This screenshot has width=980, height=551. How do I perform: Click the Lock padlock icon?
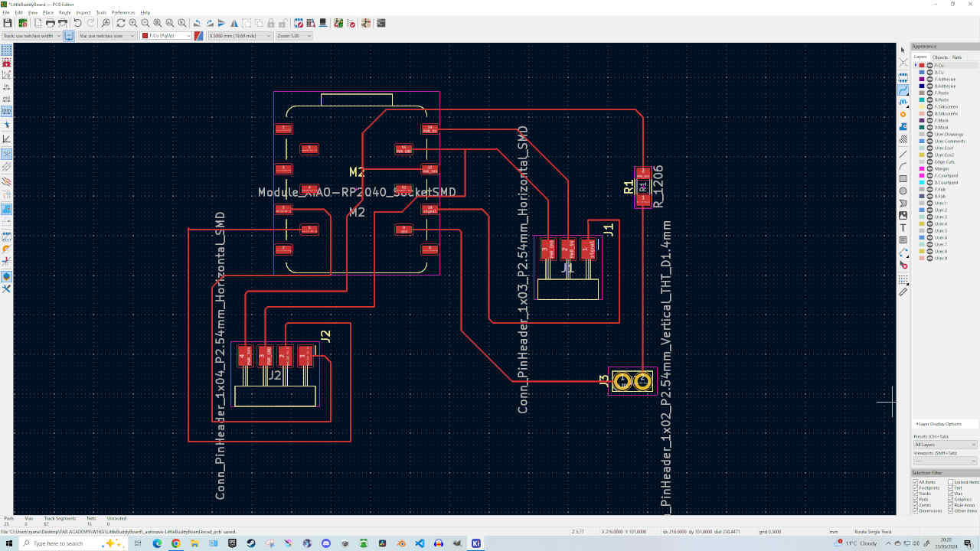click(271, 23)
